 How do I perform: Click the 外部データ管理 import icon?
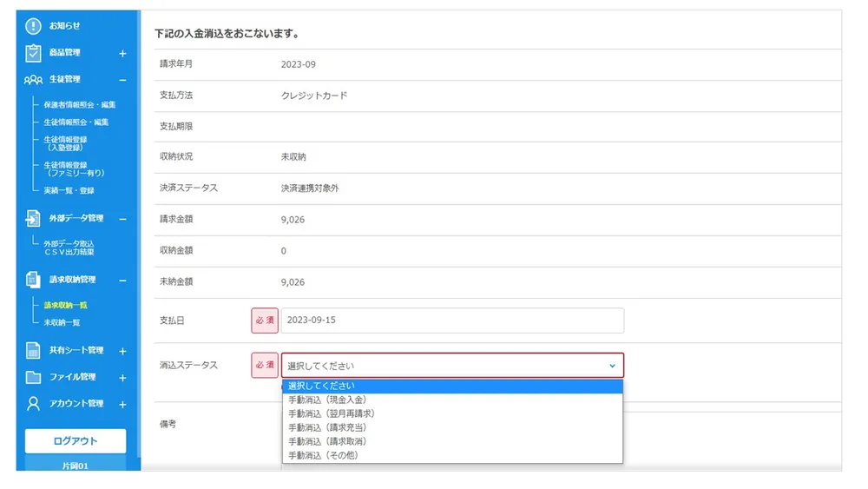click(33, 218)
